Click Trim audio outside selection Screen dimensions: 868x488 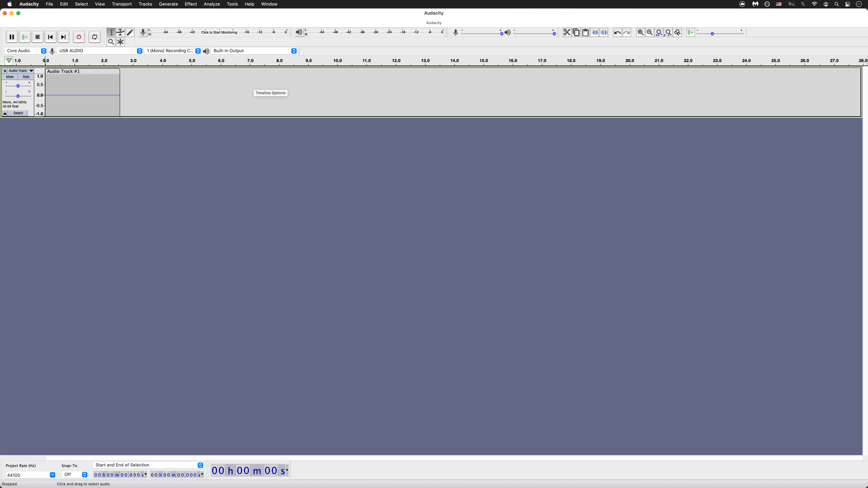point(595,32)
